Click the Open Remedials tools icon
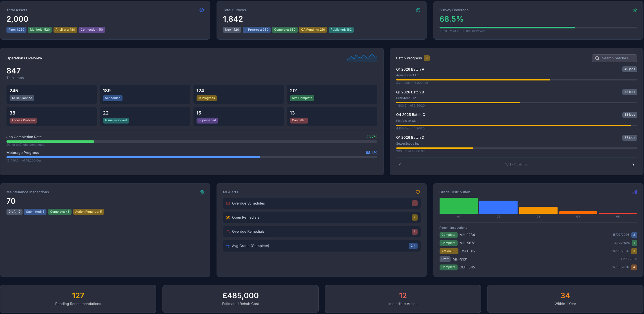This screenshot has height=314, width=644. pyautogui.click(x=228, y=217)
